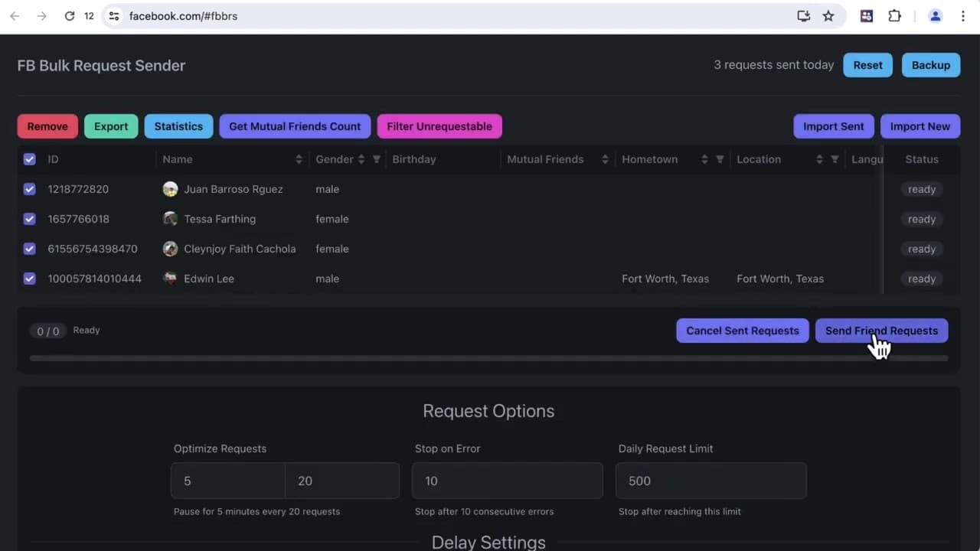This screenshot has height=551, width=980.
Task: Click name Tessa Farthing
Action: pos(220,219)
